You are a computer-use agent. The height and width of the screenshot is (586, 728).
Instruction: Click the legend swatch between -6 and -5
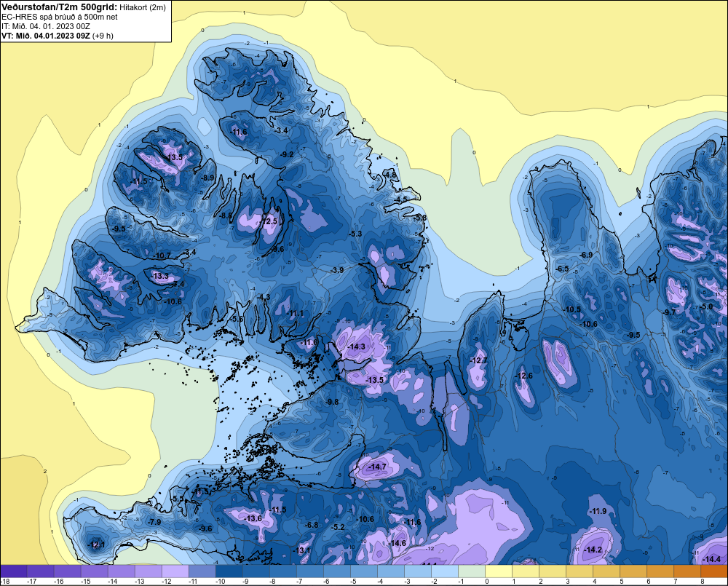point(336,571)
